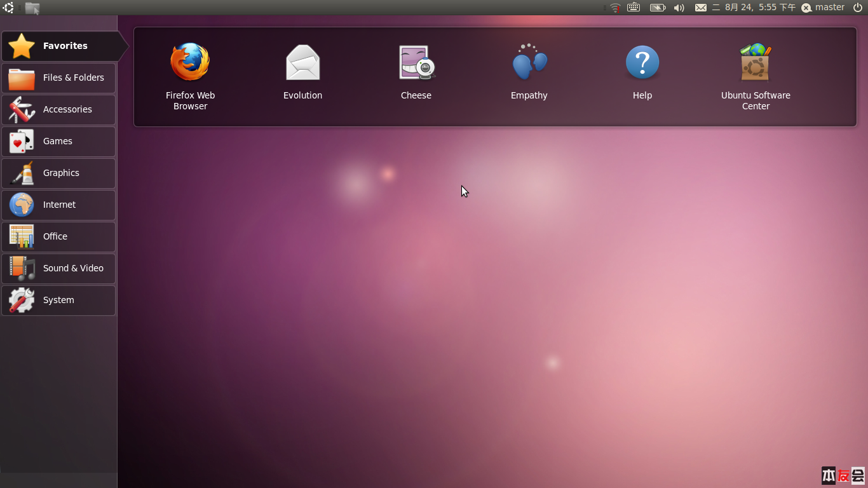Click the wireless network indicator

click(x=614, y=8)
